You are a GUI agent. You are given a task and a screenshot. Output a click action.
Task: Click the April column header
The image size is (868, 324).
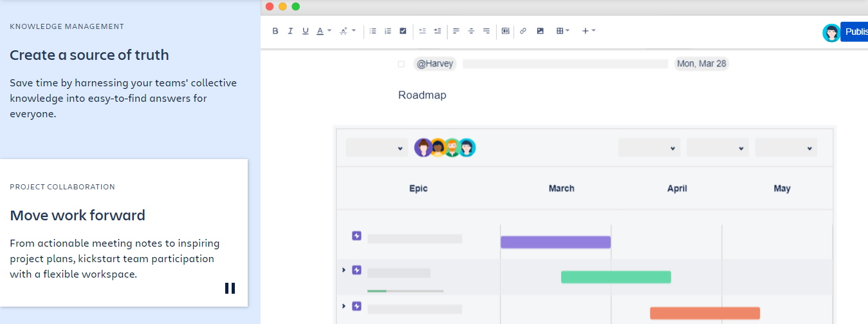point(677,189)
